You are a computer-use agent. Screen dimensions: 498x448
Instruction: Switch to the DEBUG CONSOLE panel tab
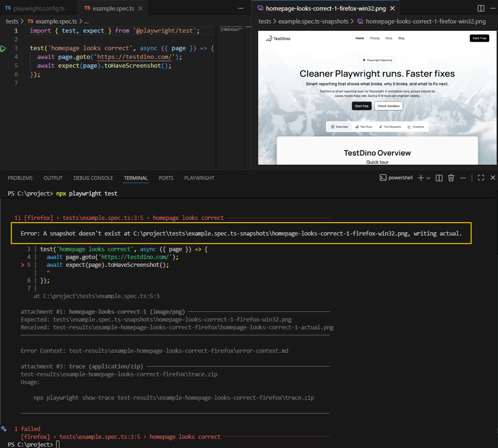(x=93, y=178)
